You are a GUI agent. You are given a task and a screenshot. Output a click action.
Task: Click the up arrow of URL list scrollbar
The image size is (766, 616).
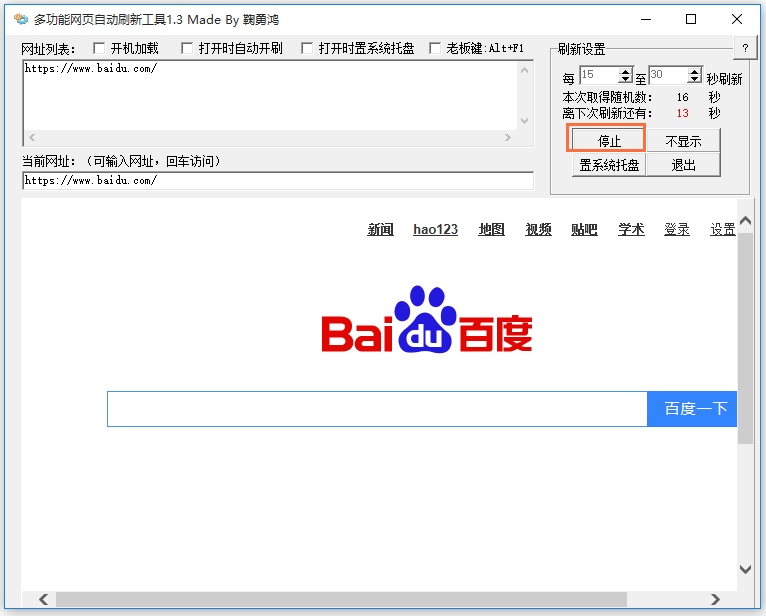pyautogui.click(x=525, y=70)
